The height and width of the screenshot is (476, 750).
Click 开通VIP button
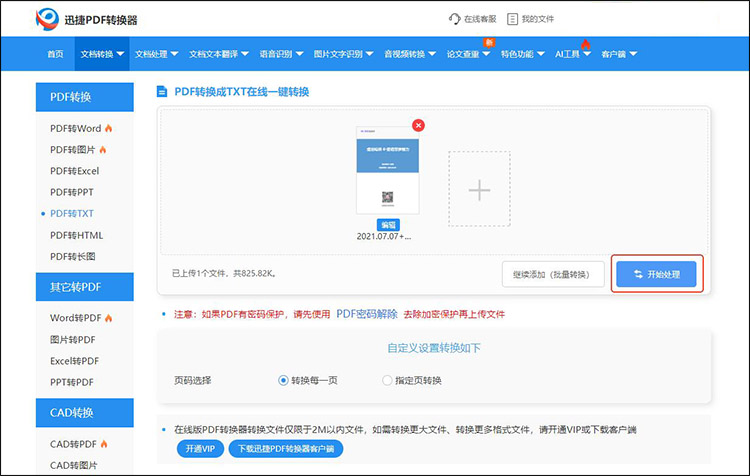200,449
